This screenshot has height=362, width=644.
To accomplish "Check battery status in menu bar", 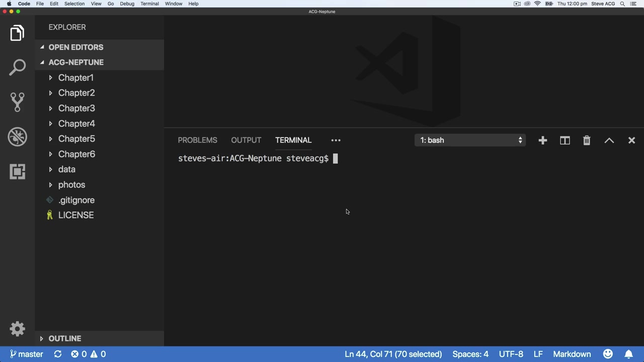I will pyautogui.click(x=549, y=4).
